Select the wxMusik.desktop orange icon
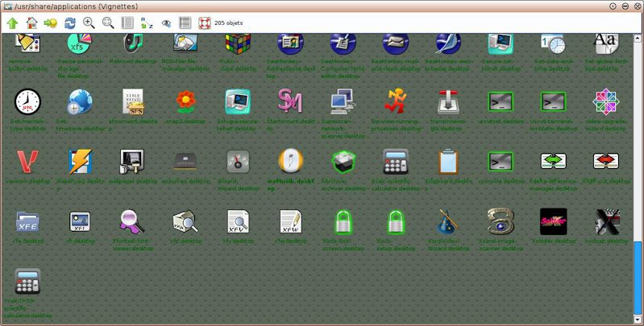The width and height of the screenshot is (644, 326). click(x=290, y=161)
